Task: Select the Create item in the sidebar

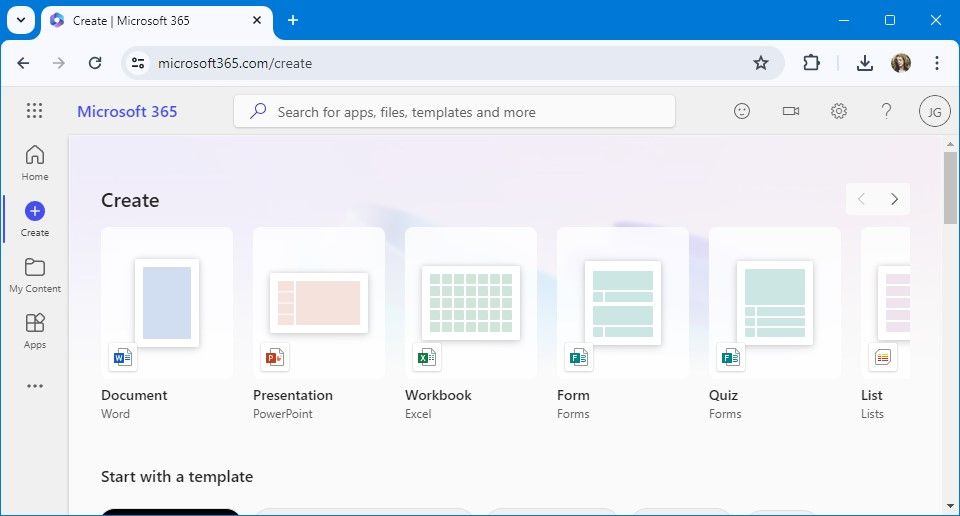Action: (x=35, y=219)
